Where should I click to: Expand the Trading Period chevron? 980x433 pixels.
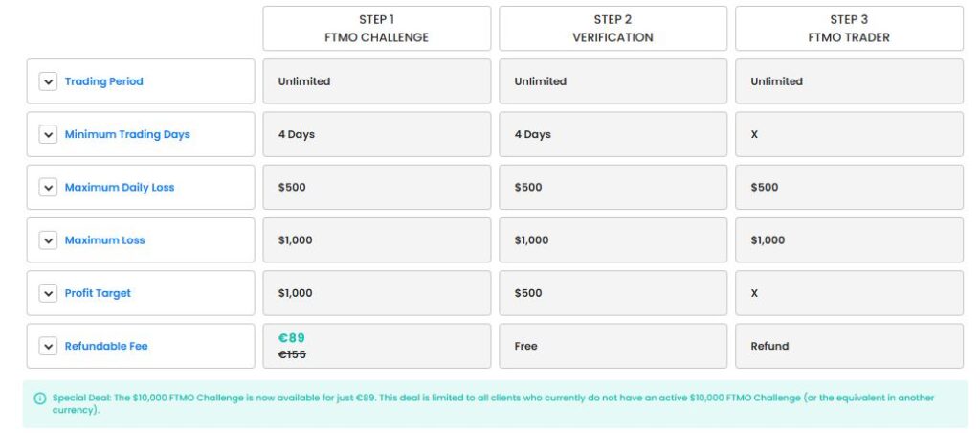tap(48, 81)
